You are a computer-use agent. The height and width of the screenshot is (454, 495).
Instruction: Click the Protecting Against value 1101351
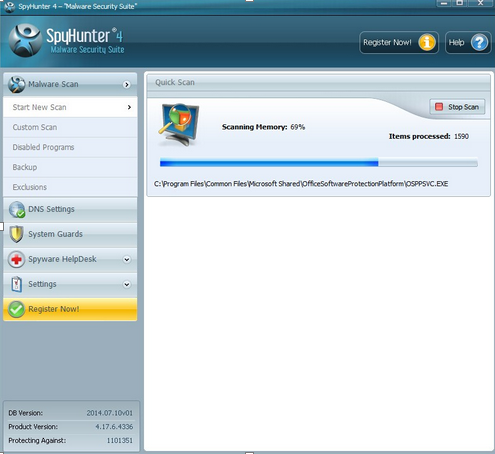120,440
